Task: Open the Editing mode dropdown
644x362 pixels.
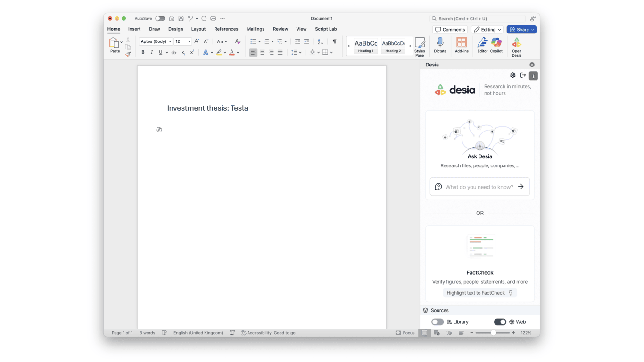Action: [x=487, y=30]
